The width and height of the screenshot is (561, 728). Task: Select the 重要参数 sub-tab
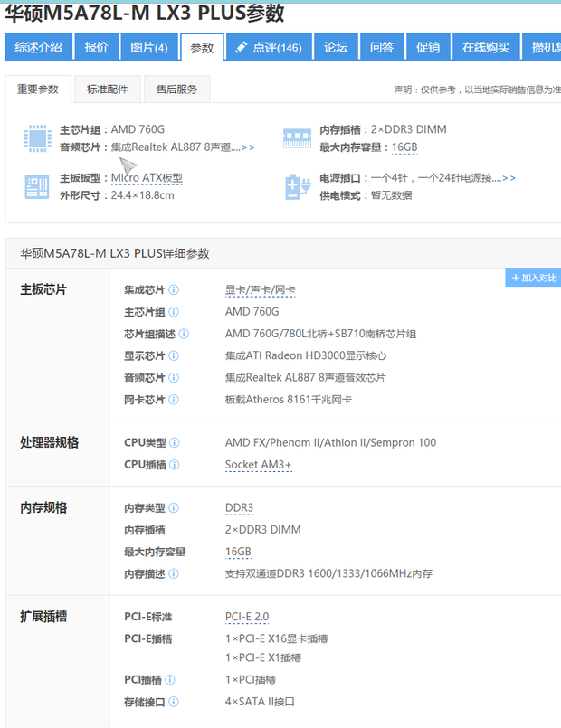click(x=38, y=90)
